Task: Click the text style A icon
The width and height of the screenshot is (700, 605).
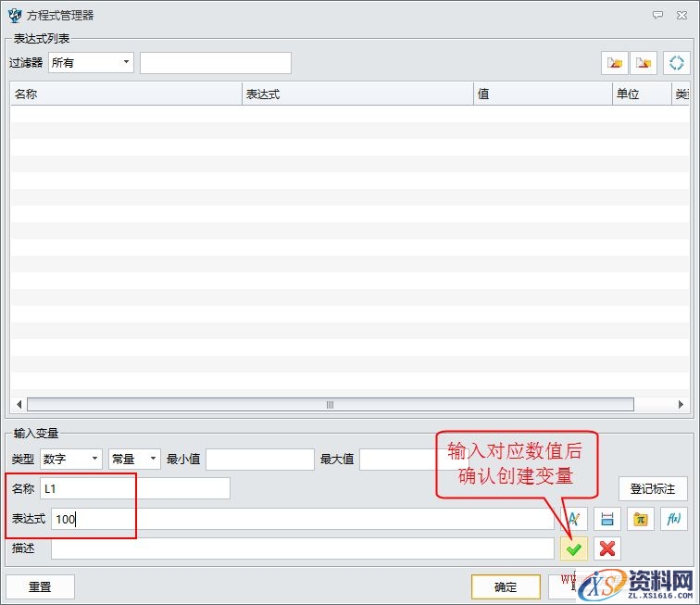Action: tap(574, 519)
